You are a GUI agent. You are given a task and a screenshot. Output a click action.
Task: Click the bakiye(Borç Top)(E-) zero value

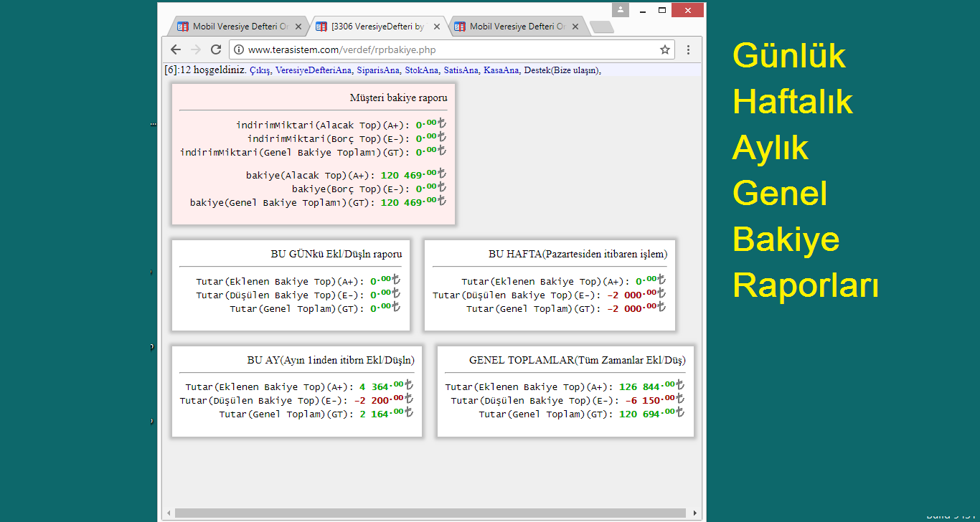[x=431, y=188]
